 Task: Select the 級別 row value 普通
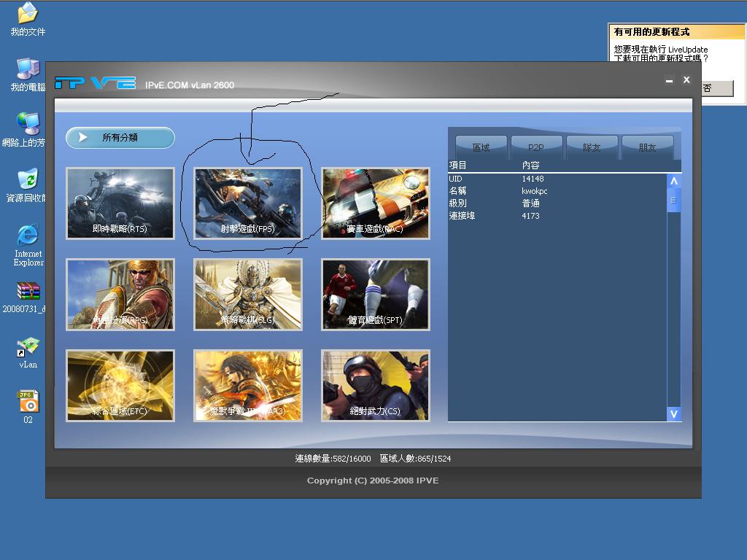click(531, 203)
